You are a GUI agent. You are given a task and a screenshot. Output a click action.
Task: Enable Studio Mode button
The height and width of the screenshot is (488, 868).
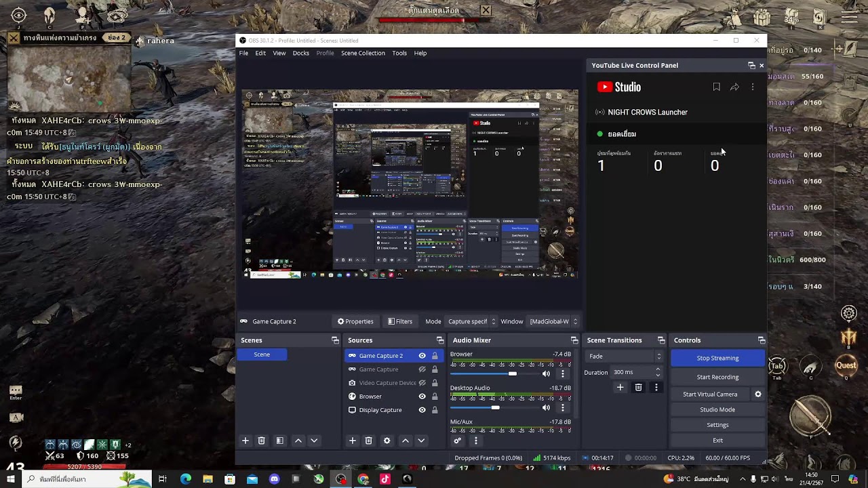717,409
